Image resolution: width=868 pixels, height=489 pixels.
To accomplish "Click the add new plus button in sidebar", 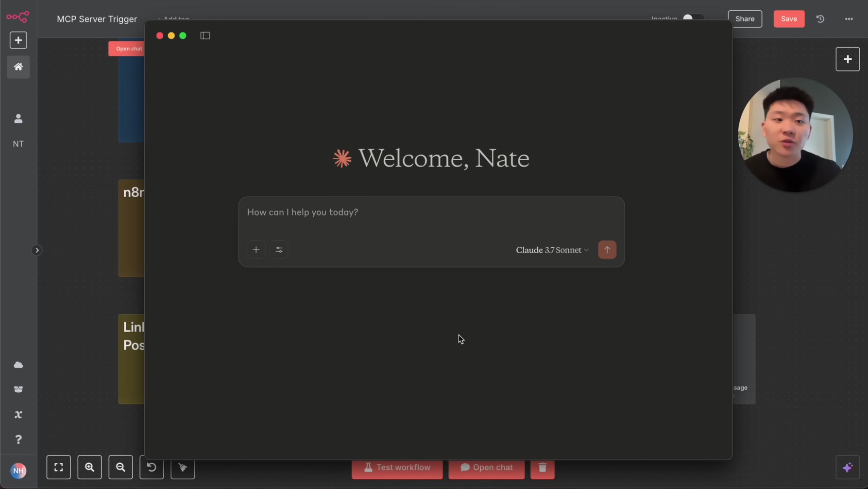I will (x=18, y=40).
